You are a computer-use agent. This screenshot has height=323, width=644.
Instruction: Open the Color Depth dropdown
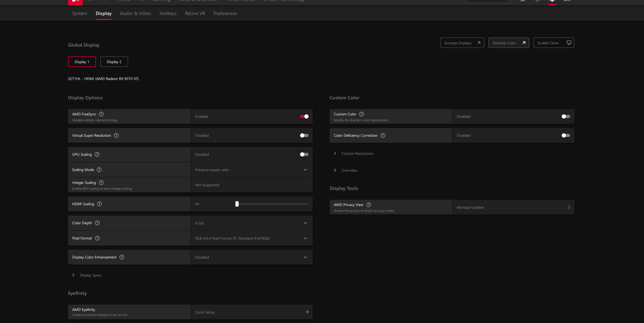(305, 223)
